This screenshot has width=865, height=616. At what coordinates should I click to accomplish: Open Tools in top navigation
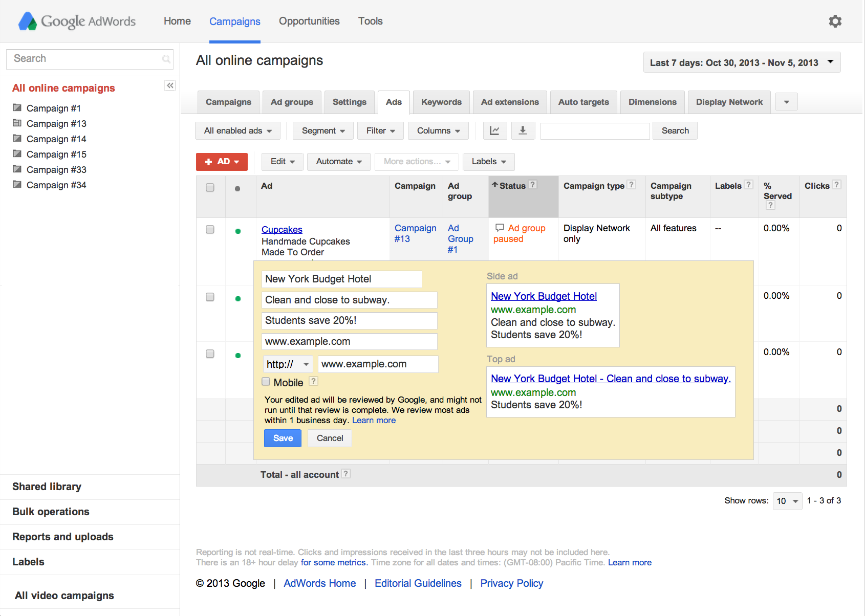click(371, 21)
